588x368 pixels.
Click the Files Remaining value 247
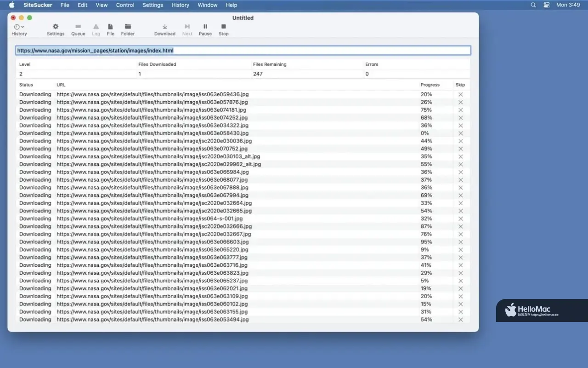tap(258, 74)
